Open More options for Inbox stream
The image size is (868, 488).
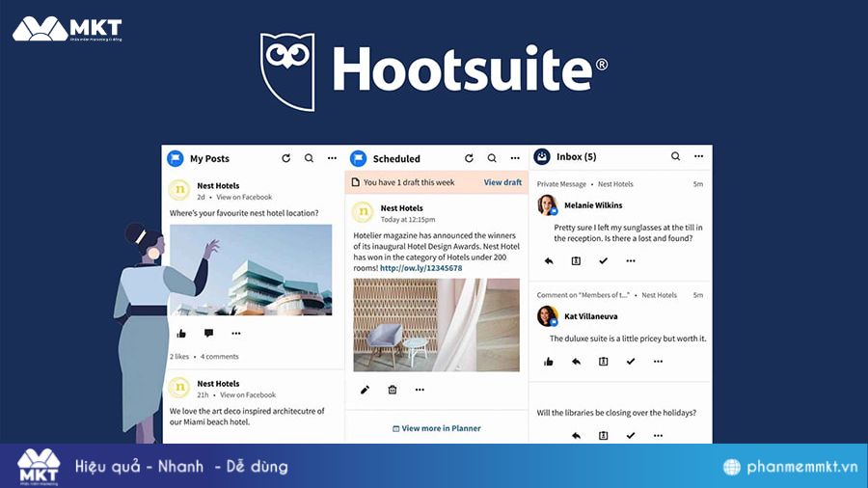(x=698, y=156)
